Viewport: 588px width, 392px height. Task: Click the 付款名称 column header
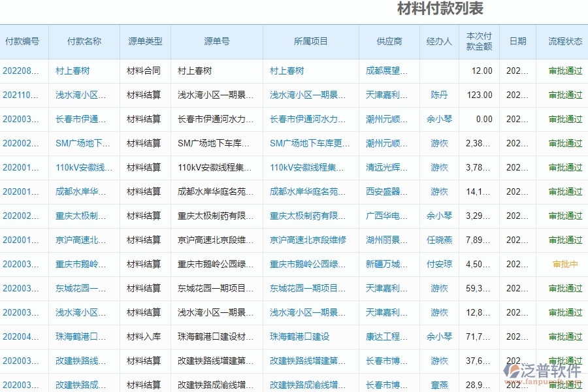point(82,41)
